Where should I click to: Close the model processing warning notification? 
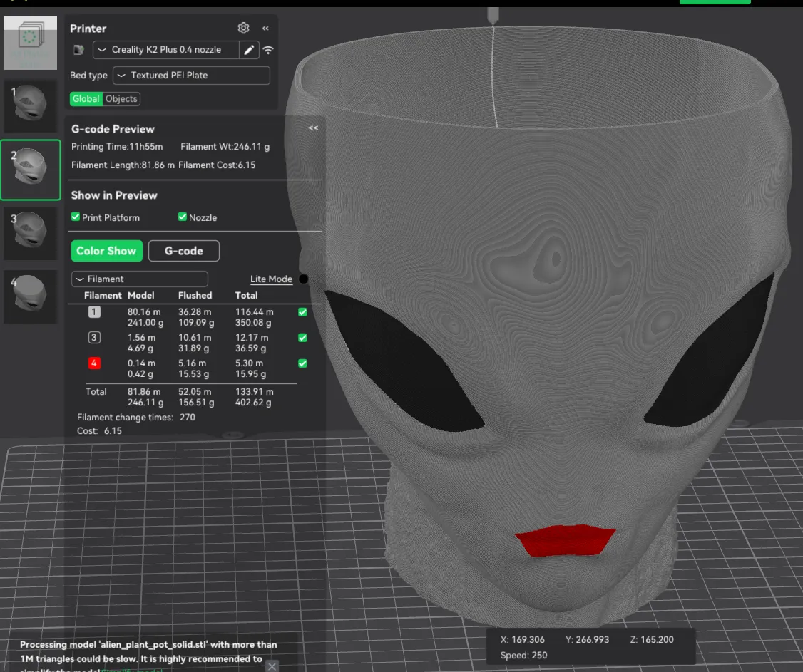click(272, 666)
